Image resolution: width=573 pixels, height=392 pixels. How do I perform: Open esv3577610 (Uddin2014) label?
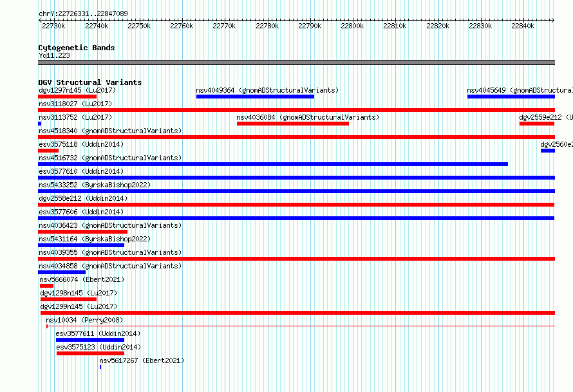tap(81, 171)
